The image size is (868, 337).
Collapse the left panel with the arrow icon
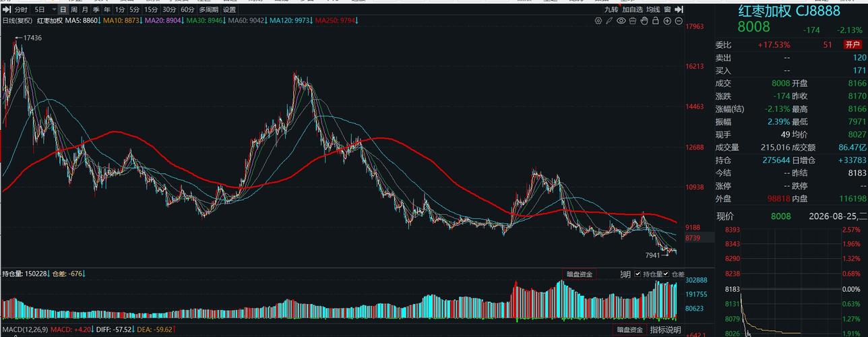(x=6, y=9)
